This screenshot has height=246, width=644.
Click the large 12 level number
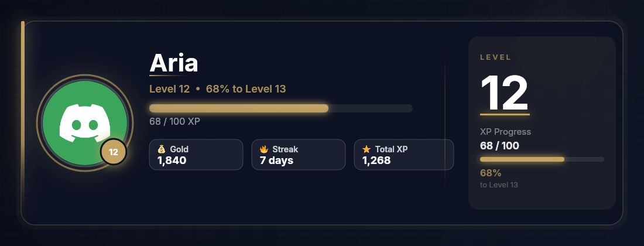(x=504, y=93)
